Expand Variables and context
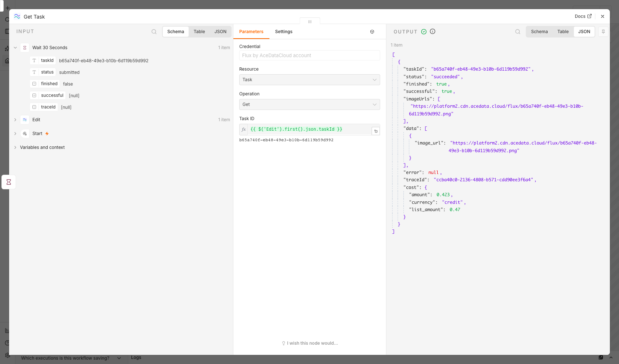 click(15, 147)
